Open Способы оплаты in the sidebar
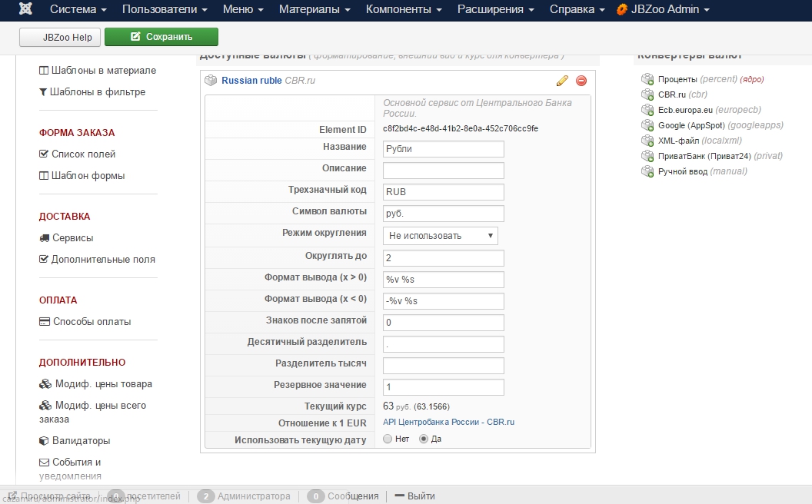The width and height of the screenshot is (812, 504). 92,322
